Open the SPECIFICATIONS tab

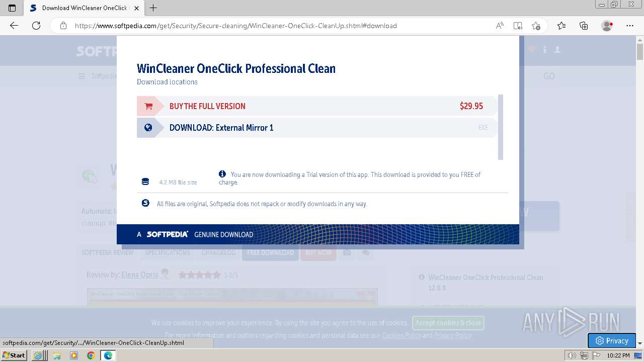168,252
